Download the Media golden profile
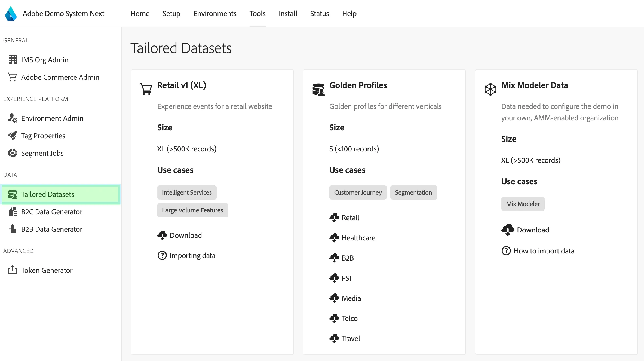Image resolution: width=644 pixels, height=361 pixels. [345, 298]
